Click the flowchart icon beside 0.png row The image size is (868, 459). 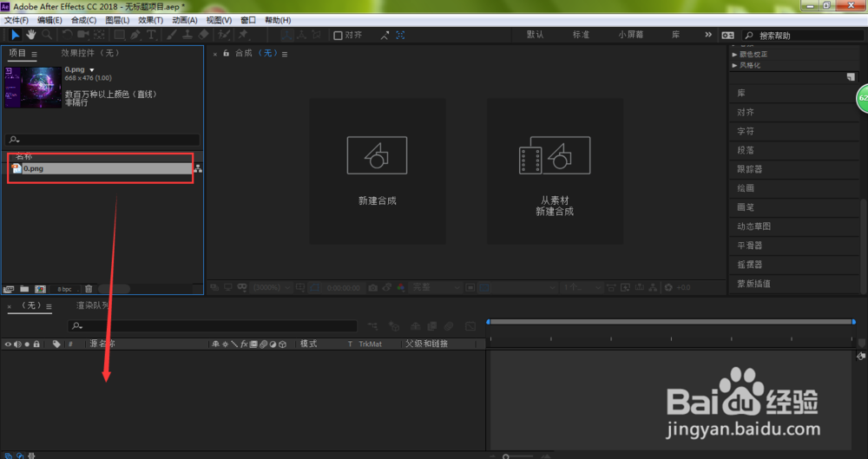pyautogui.click(x=198, y=169)
